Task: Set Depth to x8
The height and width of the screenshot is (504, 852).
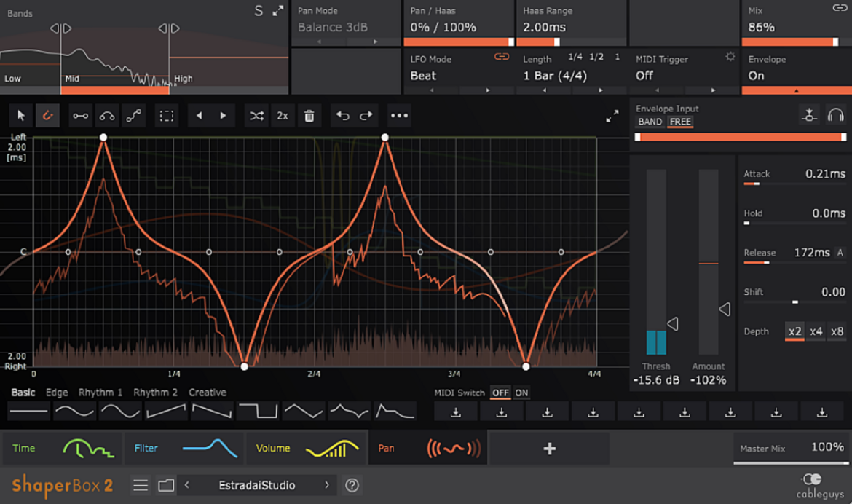Action: click(837, 331)
